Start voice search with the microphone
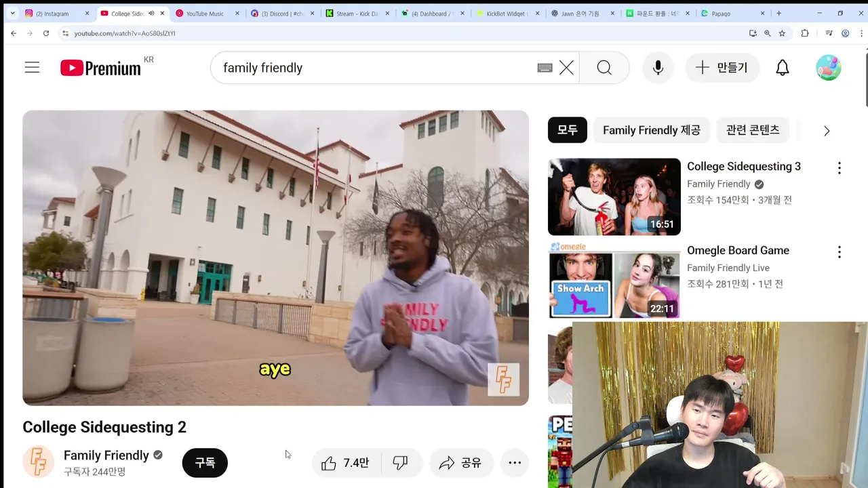The image size is (868, 488). tap(658, 68)
